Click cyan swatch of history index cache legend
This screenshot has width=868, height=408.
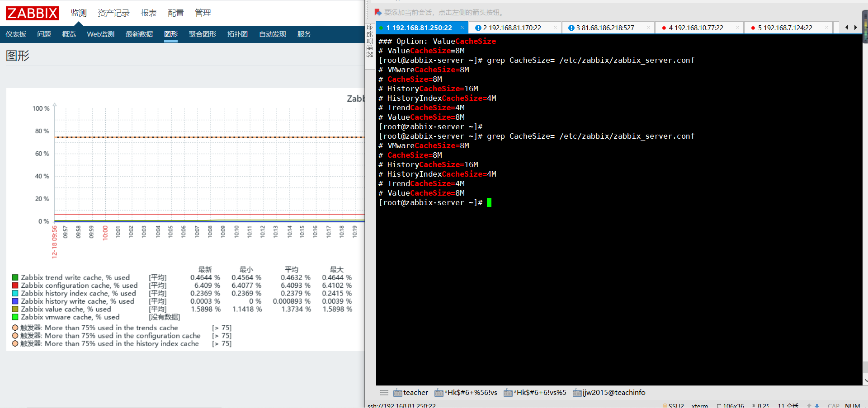tap(15, 293)
